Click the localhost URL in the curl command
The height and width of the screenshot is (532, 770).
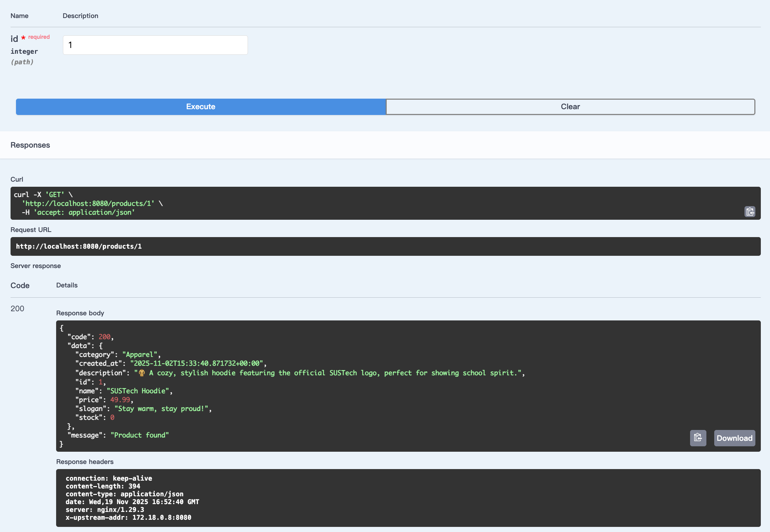click(x=88, y=203)
